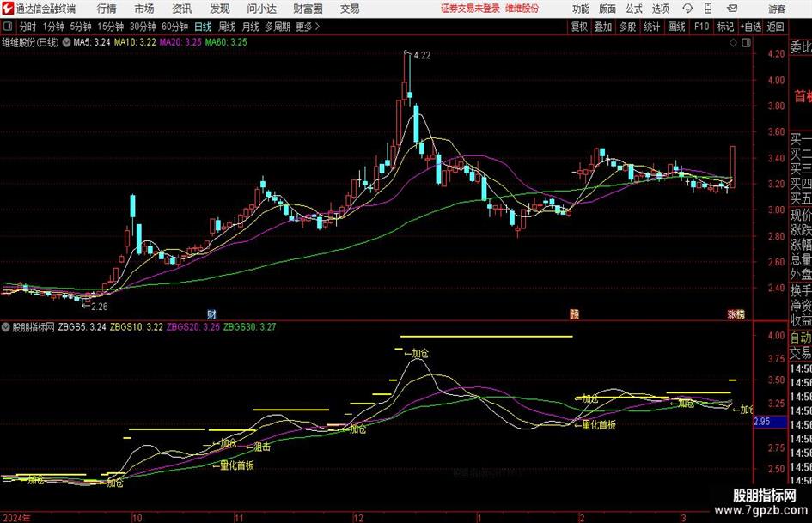Viewport: 812px width, 523px height.
Task: Switch to the 1分钟 period tab
Action: pos(52,27)
